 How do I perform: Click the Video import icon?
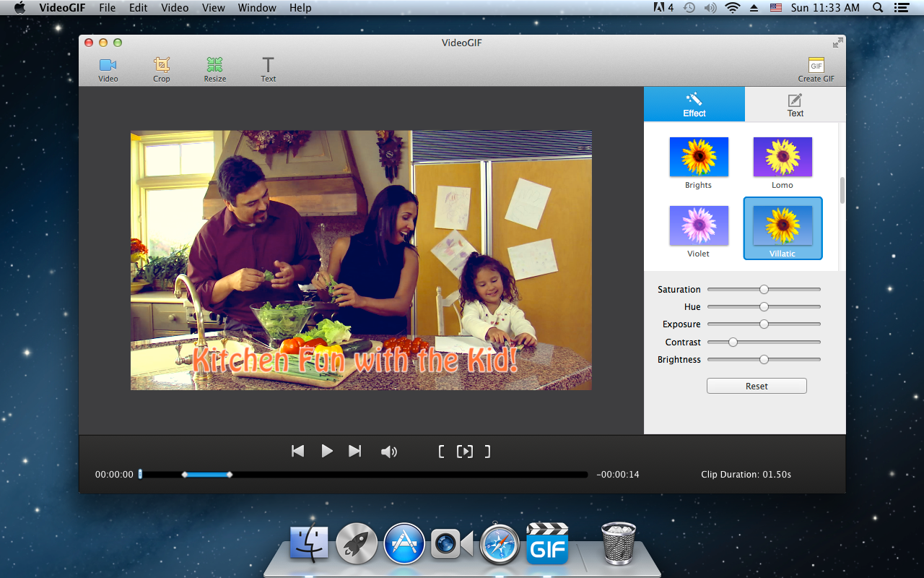(108, 69)
